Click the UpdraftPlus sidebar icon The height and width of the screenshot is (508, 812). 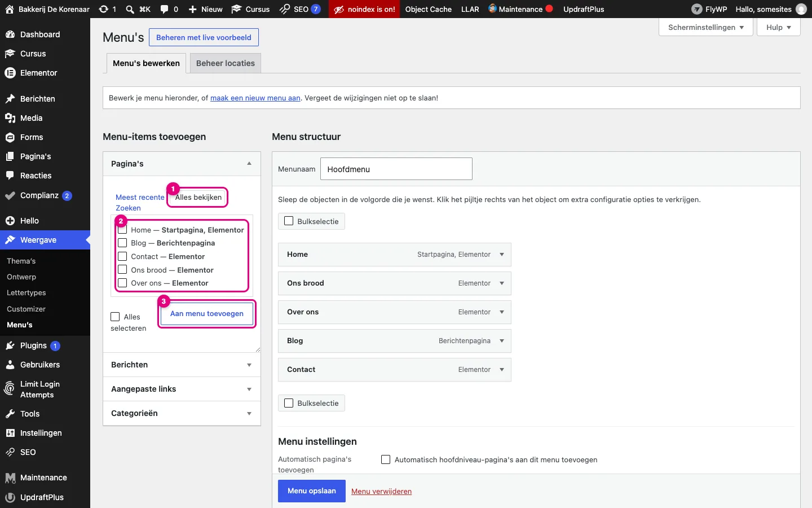point(10,497)
